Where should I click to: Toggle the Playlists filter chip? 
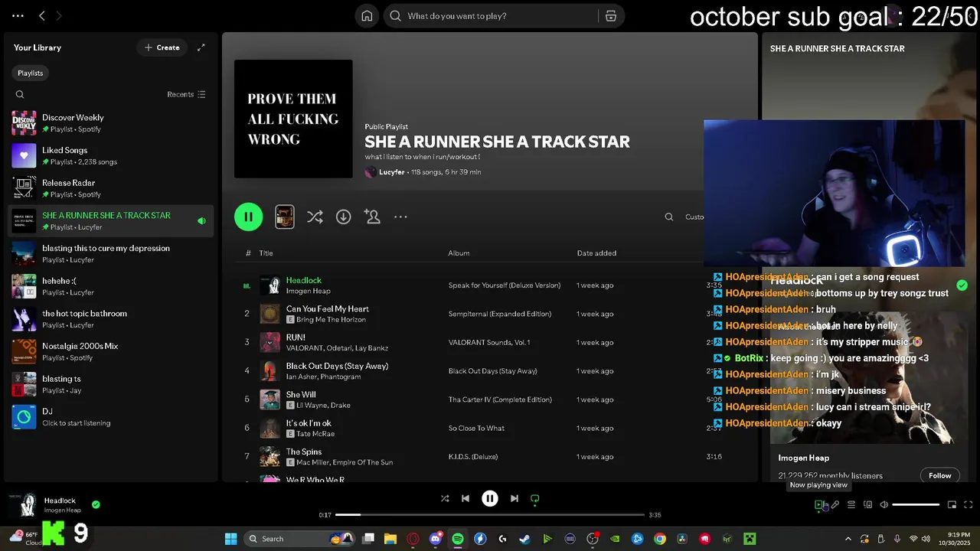(x=31, y=73)
